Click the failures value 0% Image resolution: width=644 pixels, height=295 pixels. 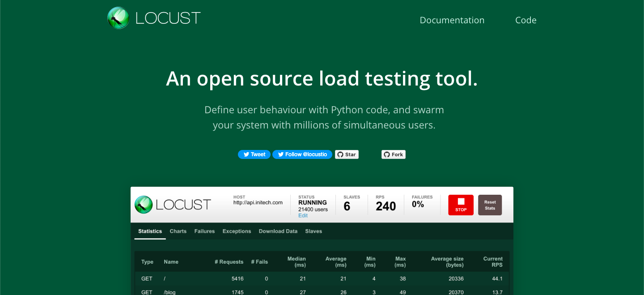[418, 204]
